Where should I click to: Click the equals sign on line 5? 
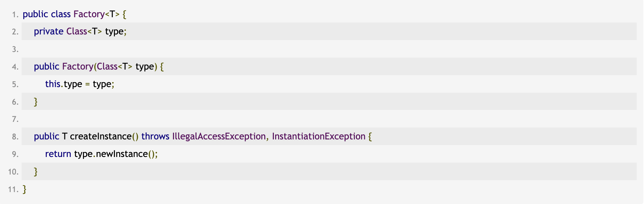(x=88, y=85)
